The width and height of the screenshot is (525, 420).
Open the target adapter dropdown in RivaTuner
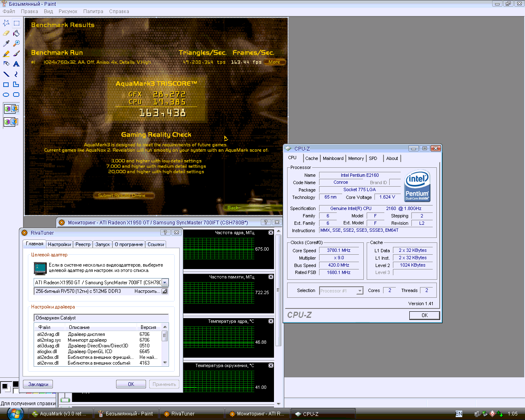tap(165, 283)
